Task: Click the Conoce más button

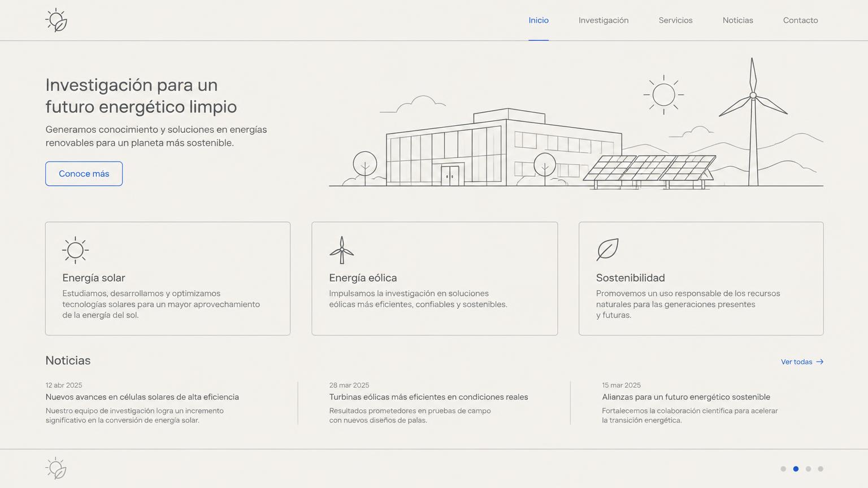Action: coord(84,173)
